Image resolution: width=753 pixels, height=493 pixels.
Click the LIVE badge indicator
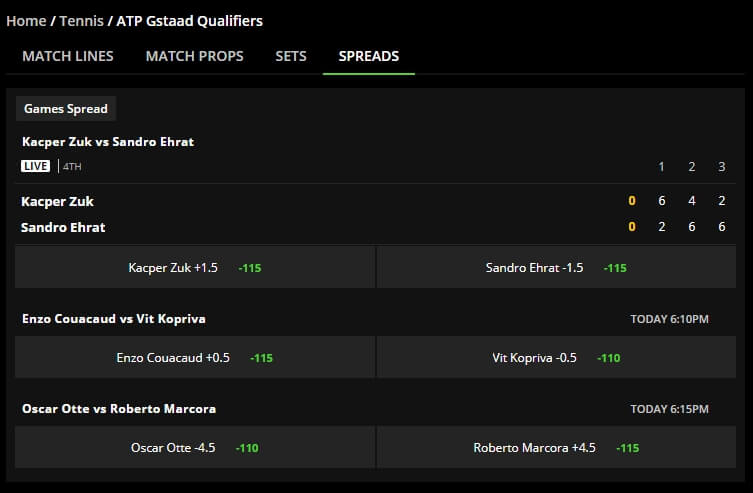click(x=36, y=166)
